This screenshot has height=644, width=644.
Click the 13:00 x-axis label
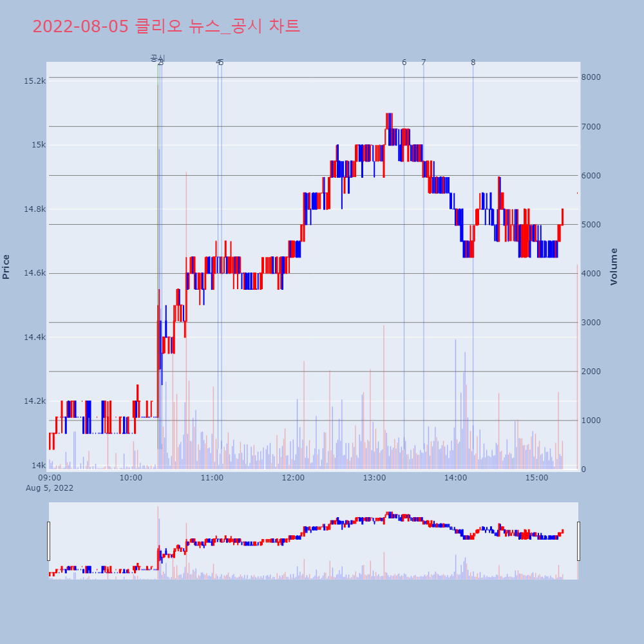coord(375,478)
